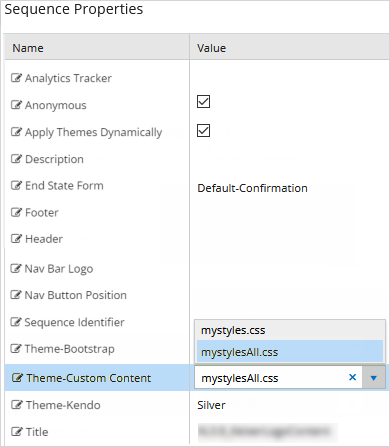The image size is (390, 447).
Task: Click the edit icon next to Theme-Kendo
Action: (x=16, y=405)
